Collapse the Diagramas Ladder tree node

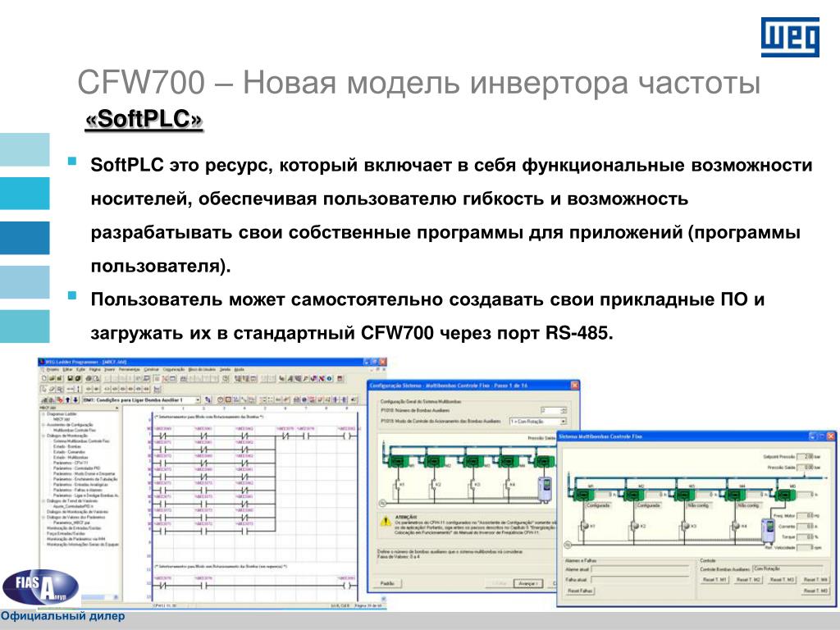(43, 414)
